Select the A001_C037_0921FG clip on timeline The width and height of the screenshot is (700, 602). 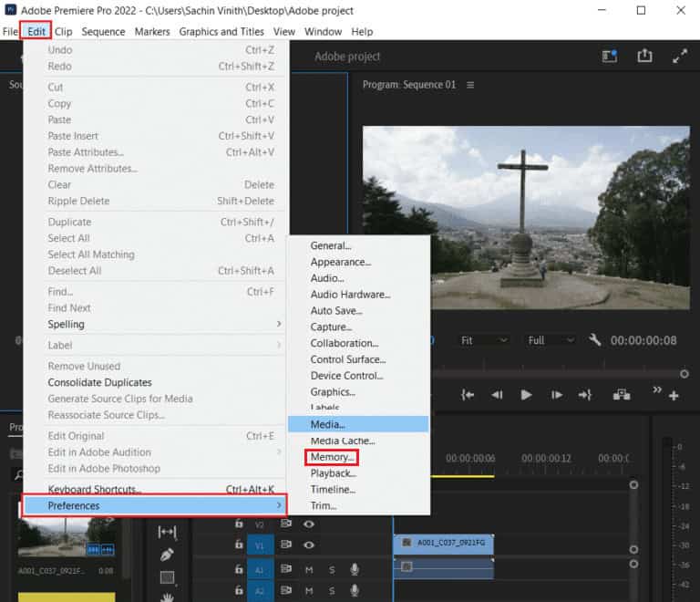coord(443,543)
